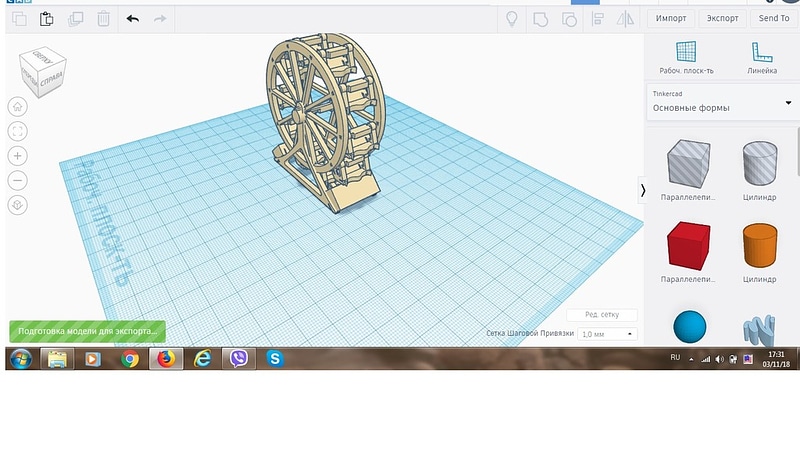Screen dimensions: 800x450
Task: Click the Group shapes icon
Action: [540, 19]
